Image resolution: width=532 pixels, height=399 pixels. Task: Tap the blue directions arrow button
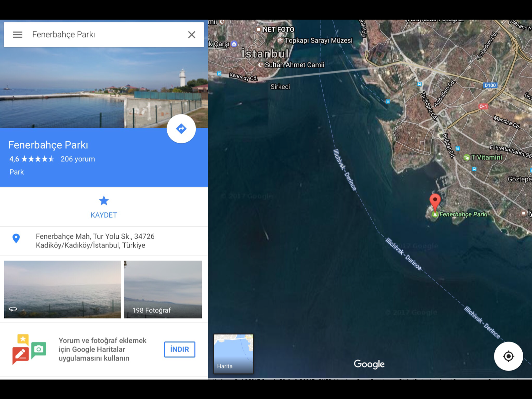coord(181,129)
